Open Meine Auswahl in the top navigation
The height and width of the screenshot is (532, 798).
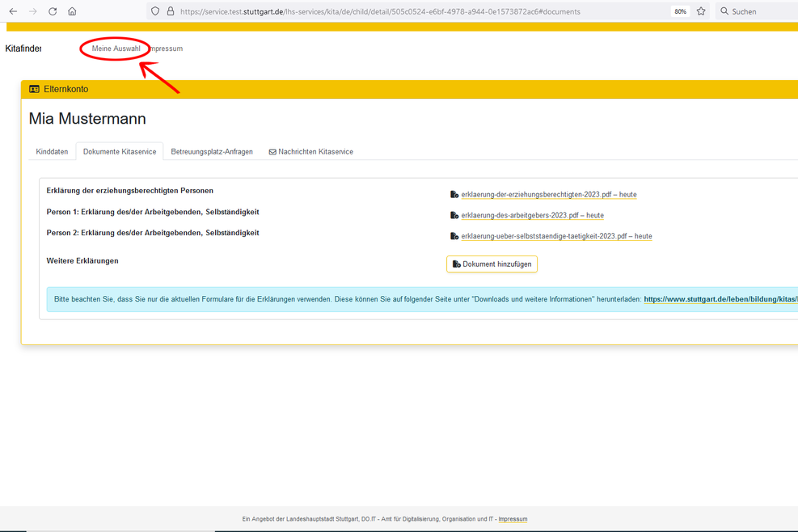(116, 49)
